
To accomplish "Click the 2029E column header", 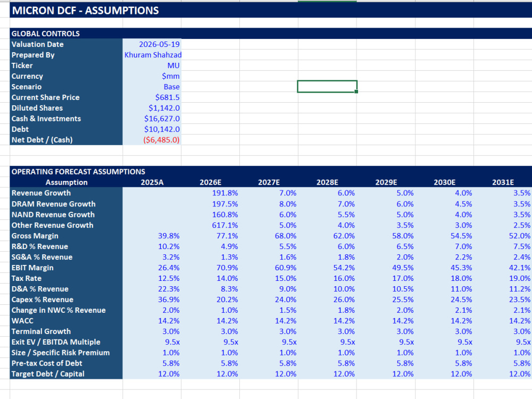I will click(x=386, y=182).
